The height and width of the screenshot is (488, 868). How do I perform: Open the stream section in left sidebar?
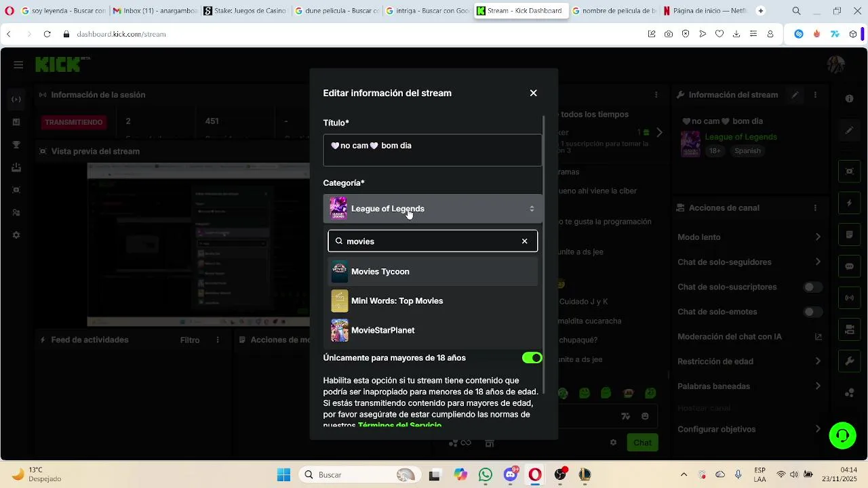[x=16, y=100]
